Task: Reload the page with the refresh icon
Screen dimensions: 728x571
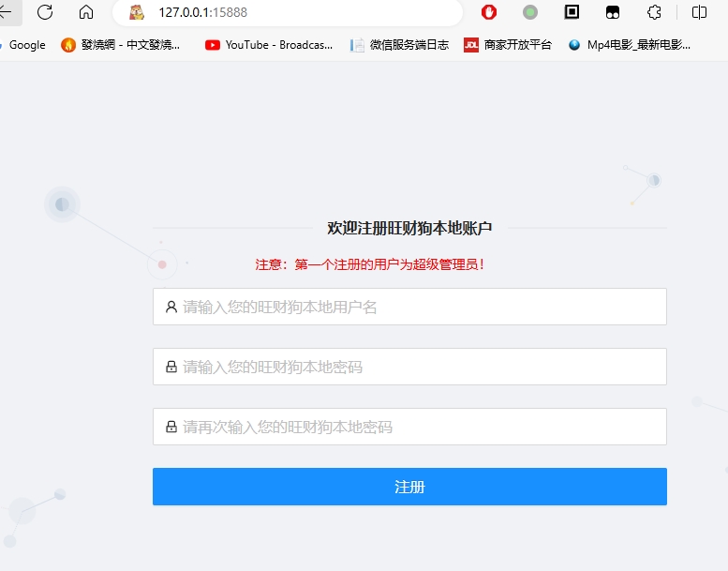Action: (x=45, y=12)
